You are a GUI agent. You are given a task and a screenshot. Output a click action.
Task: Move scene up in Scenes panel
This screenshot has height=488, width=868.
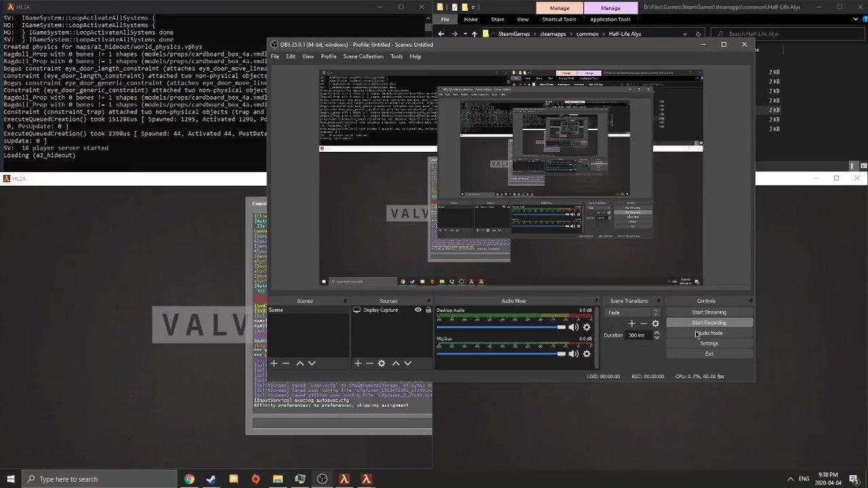tap(299, 364)
